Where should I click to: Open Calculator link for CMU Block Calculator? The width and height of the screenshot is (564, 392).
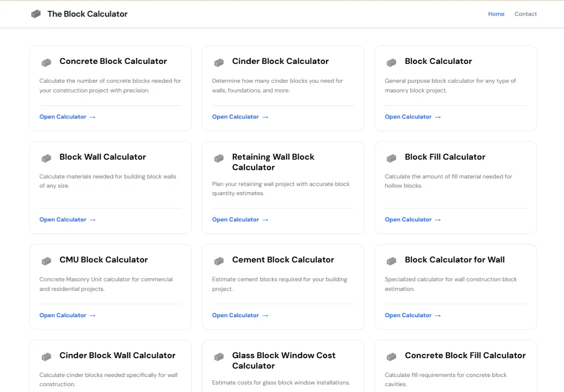68,315
